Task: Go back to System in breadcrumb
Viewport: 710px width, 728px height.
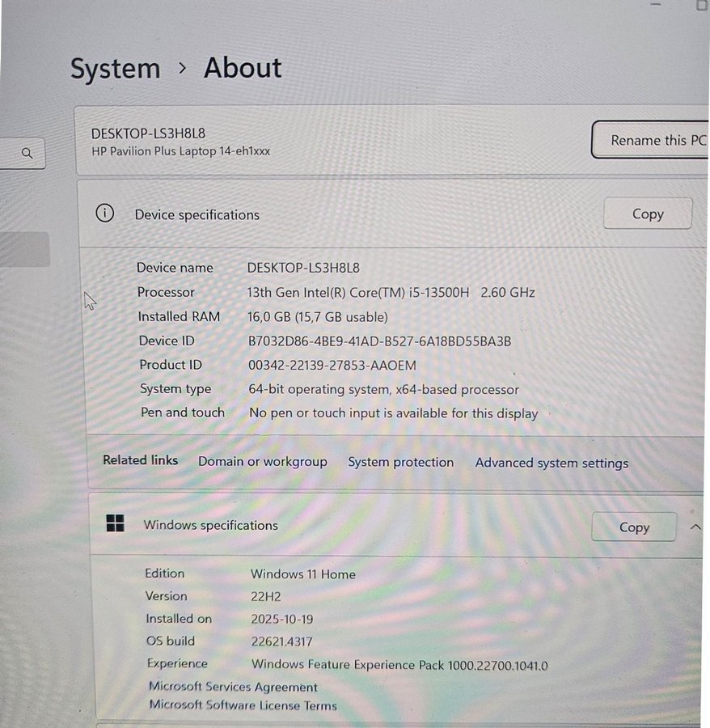Action: pos(115,69)
